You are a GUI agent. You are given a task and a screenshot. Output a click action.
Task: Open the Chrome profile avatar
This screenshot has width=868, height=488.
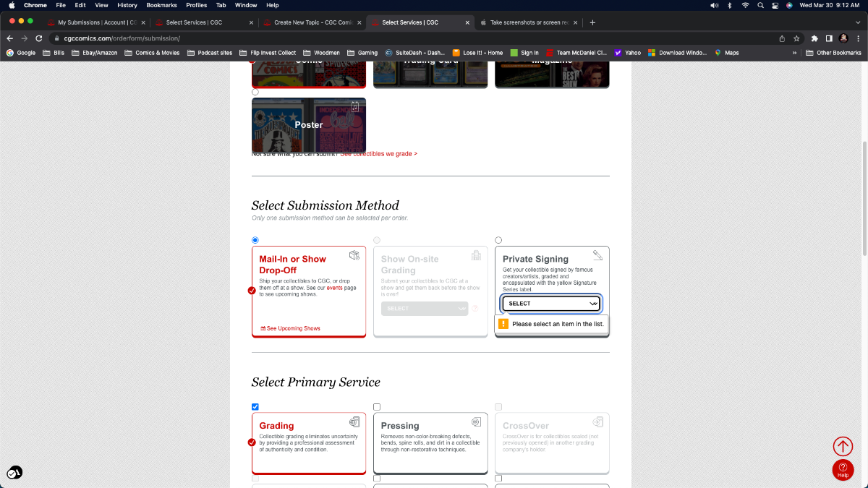point(843,38)
